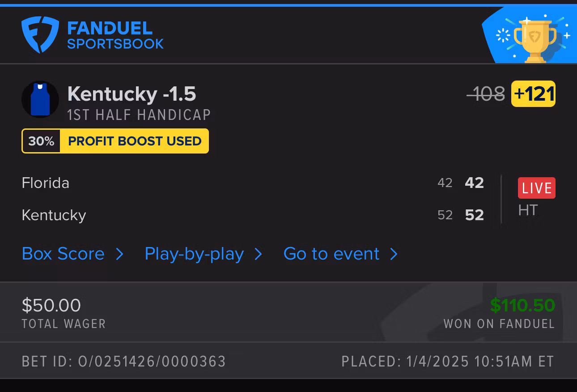The width and height of the screenshot is (577, 392).
Task: Tap the FanDuel Sportsbook wordmark
Action: [115, 35]
